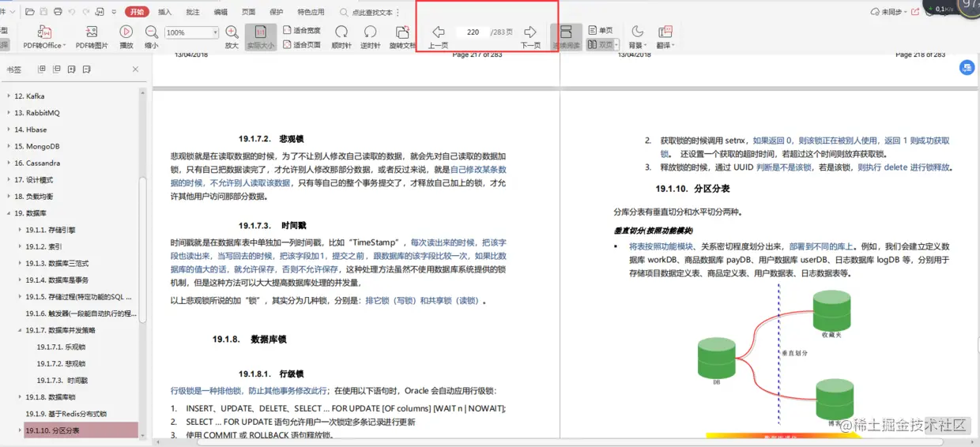Open bookmark 19.1.7.3. 时间戳

pyautogui.click(x=62, y=380)
